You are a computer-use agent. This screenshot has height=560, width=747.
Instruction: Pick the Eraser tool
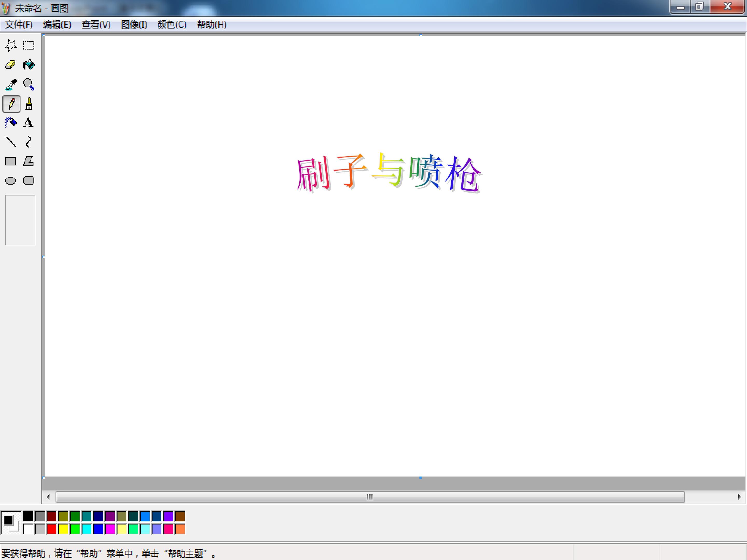pyautogui.click(x=11, y=65)
